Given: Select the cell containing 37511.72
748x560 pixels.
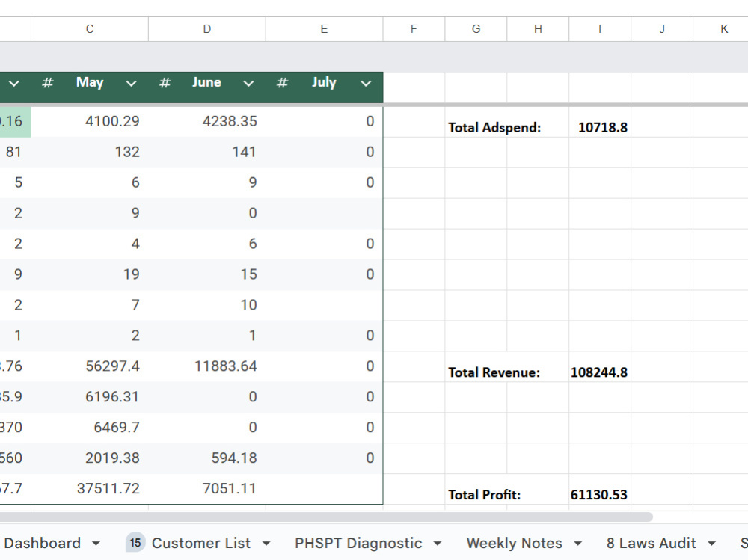Looking at the screenshot, I should click(x=90, y=488).
